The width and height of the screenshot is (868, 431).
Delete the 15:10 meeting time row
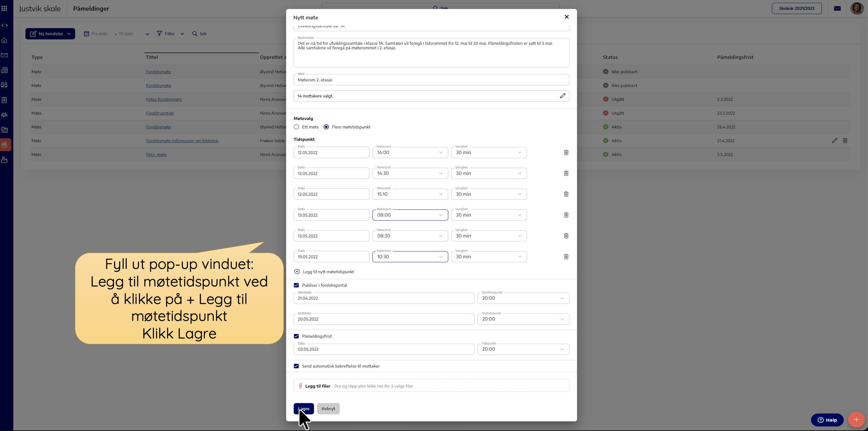pos(566,194)
